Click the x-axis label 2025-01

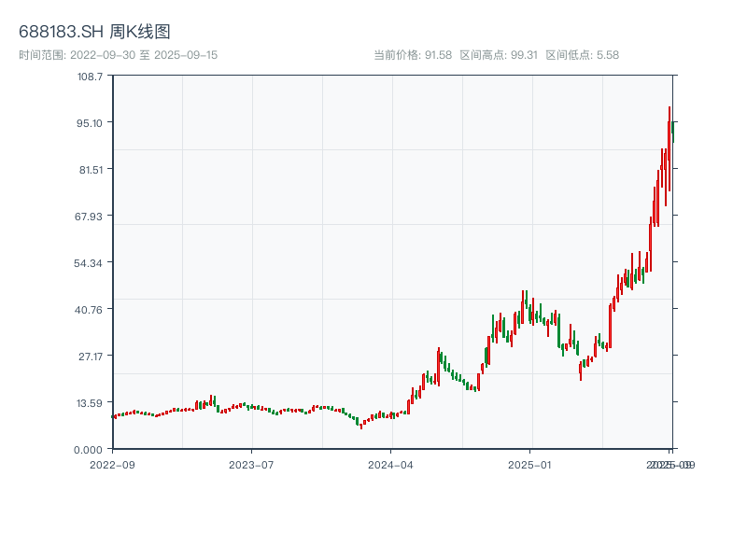coord(529,465)
